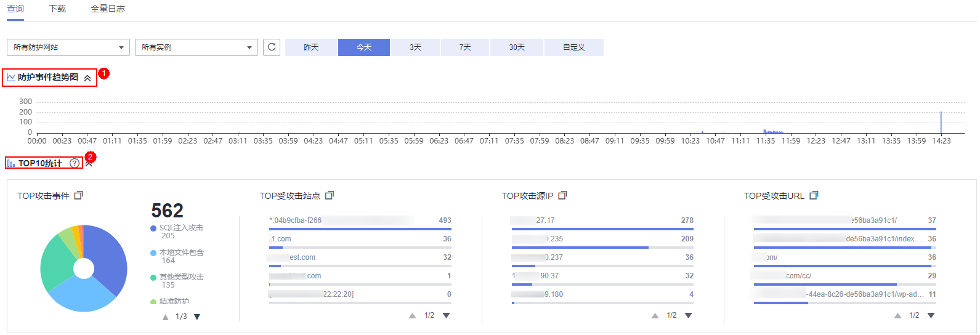Switch to the 全量日志 tab
The height and width of the screenshot is (335, 980).
(x=108, y=9)
